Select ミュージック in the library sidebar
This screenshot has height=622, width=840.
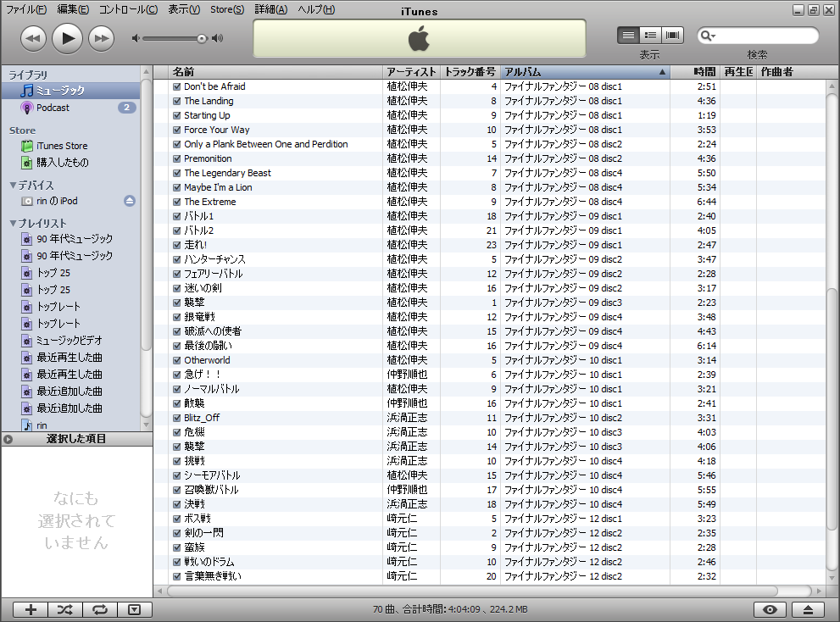(x=70, y=91)
